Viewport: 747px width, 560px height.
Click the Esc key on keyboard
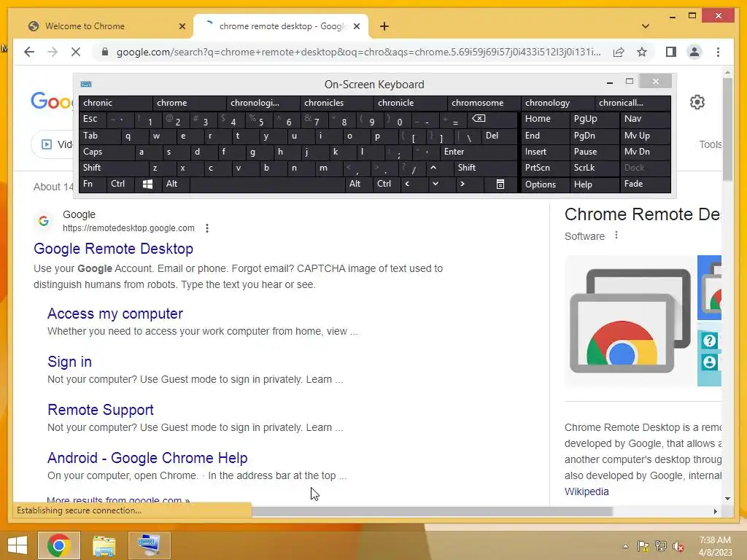(93, 119)
